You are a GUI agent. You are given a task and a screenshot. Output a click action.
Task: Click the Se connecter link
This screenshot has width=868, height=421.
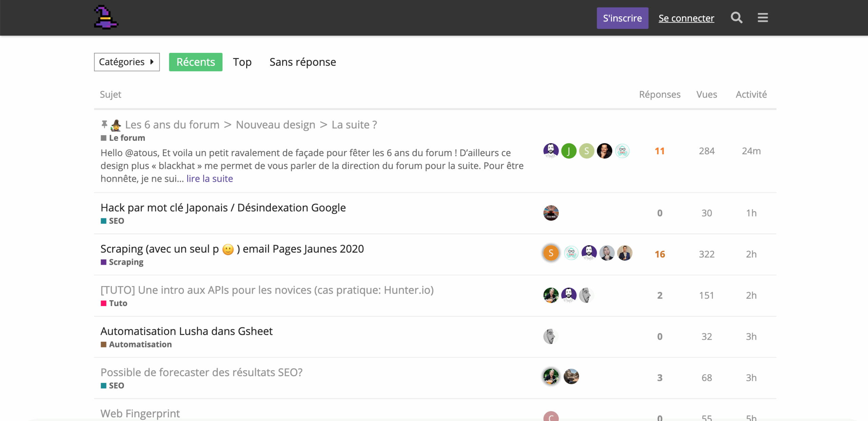point(686,18)
